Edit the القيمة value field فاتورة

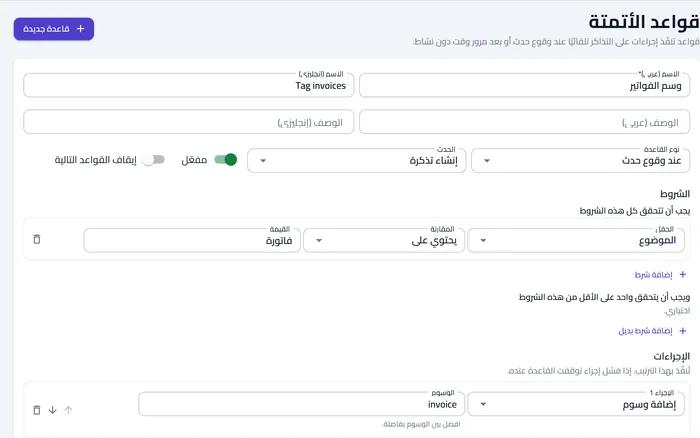point(192,240)
